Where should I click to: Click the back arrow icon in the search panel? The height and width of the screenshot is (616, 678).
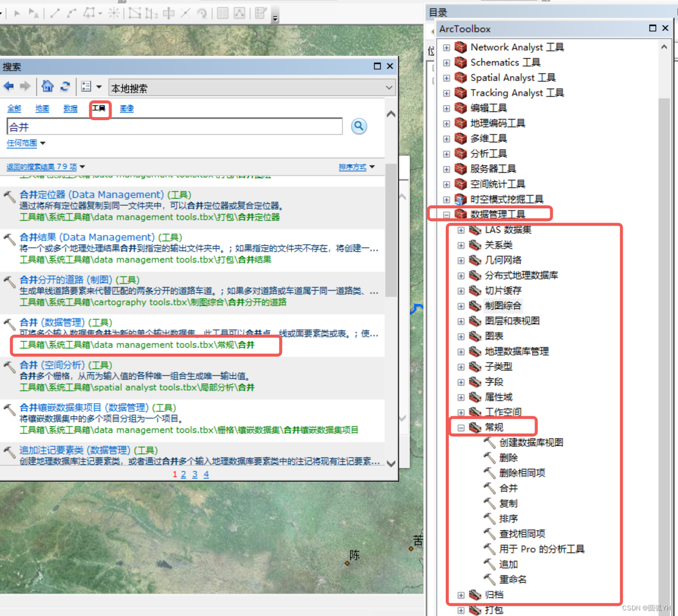tap(9, 86)
